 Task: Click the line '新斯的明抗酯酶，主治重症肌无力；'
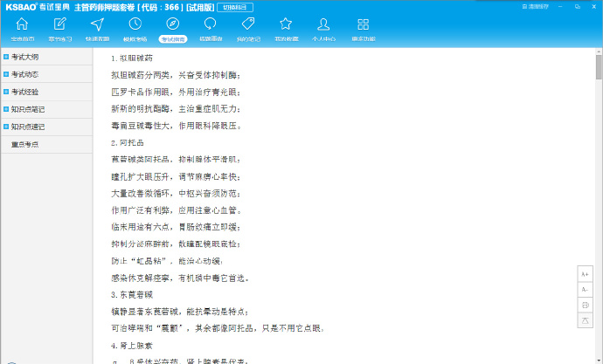(x=177, y=109)
